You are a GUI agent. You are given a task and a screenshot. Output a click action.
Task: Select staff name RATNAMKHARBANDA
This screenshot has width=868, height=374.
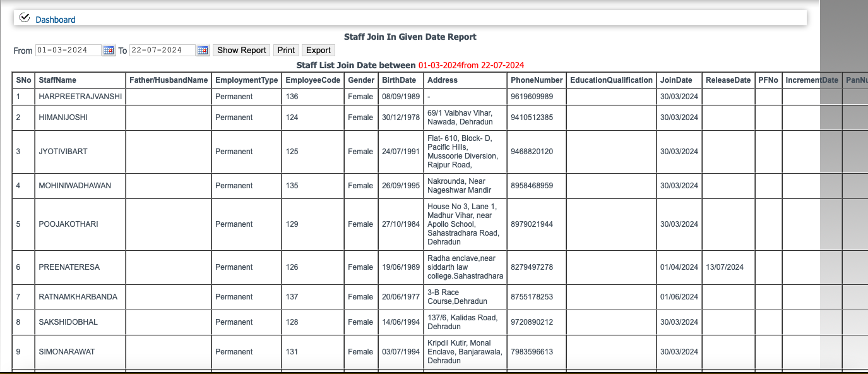[x=78, y=297]
